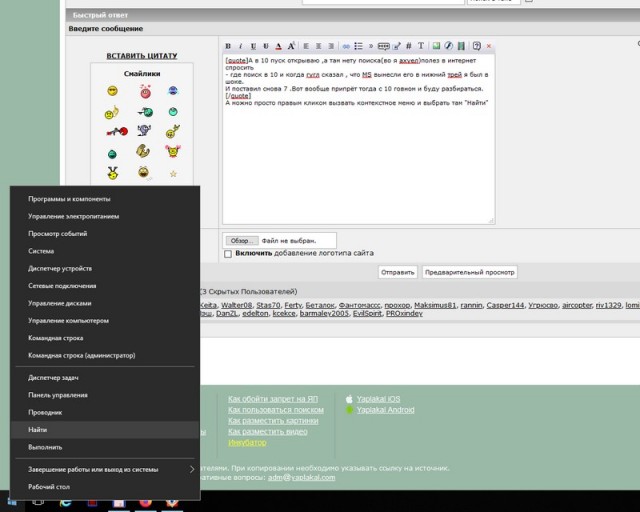This screenshot has width=640, height=512.
Task: Click the large T text icon
Action: 421,46
